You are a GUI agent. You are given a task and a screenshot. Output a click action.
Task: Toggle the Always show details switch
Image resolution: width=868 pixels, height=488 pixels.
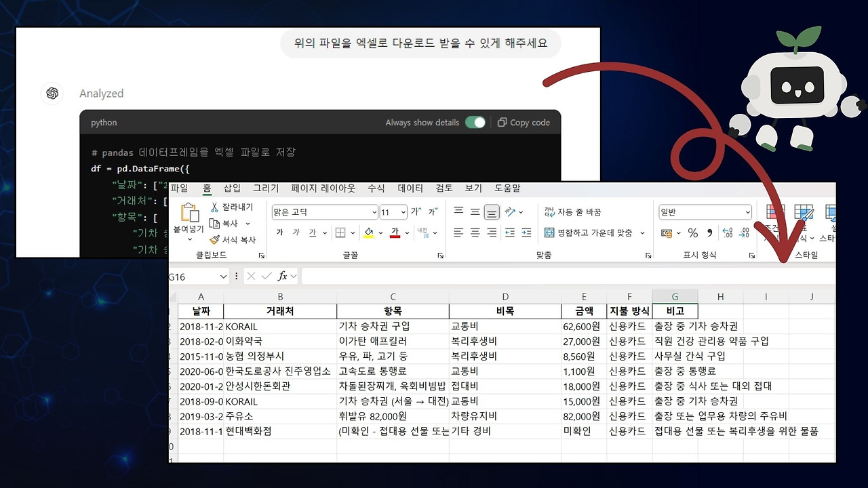(475, 123)
